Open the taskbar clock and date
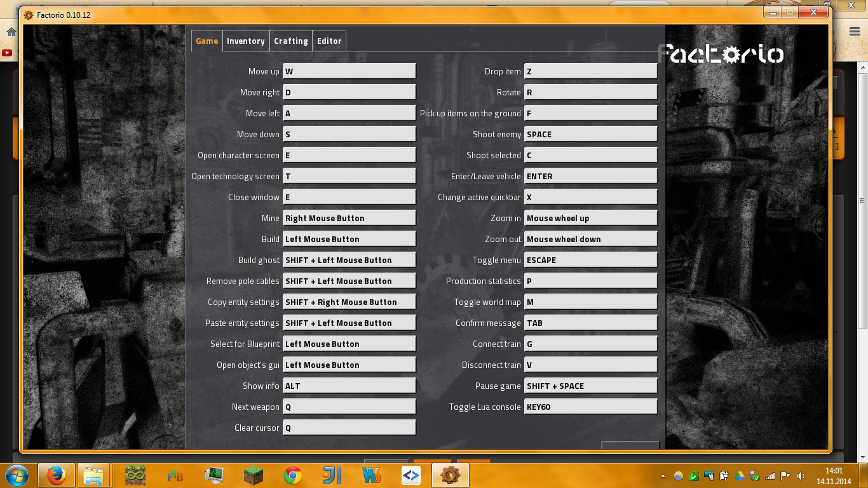This screenshot has height=488, width=868. [834, 476]
